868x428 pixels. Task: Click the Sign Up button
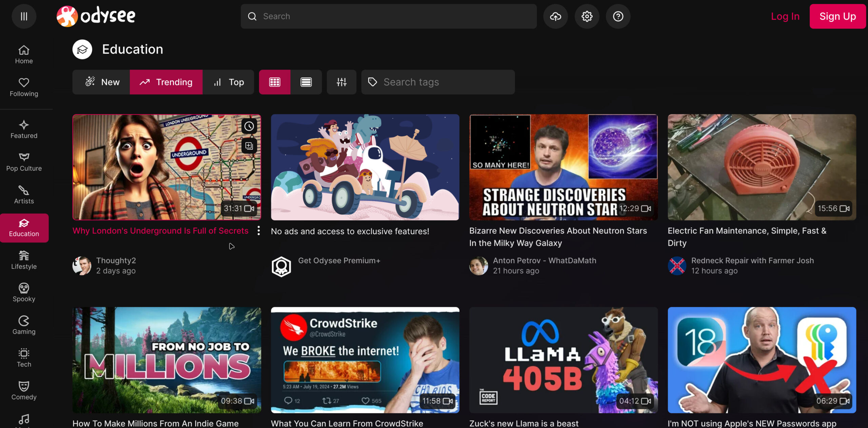(837, 16)
